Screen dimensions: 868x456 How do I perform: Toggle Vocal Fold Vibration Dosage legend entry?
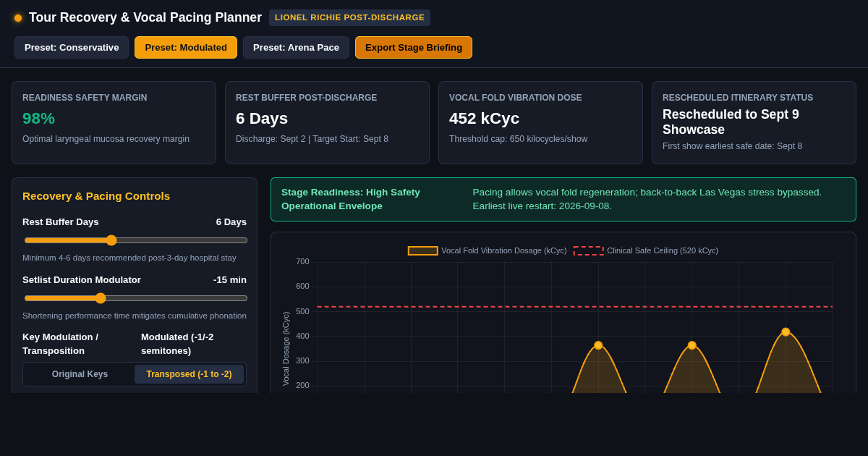[x=488, y=250]
